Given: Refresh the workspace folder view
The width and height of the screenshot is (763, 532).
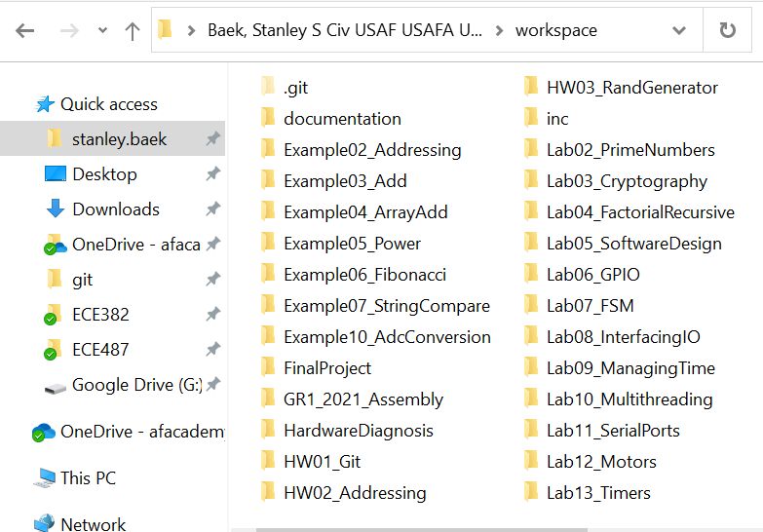Looking at the screenshot, I should click(727, 30).
